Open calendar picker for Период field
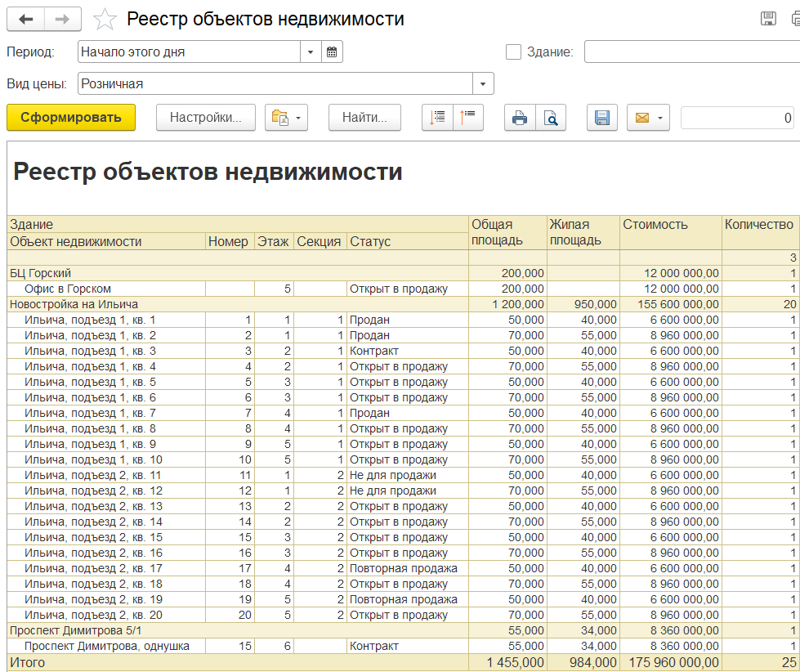 [332, 52]
